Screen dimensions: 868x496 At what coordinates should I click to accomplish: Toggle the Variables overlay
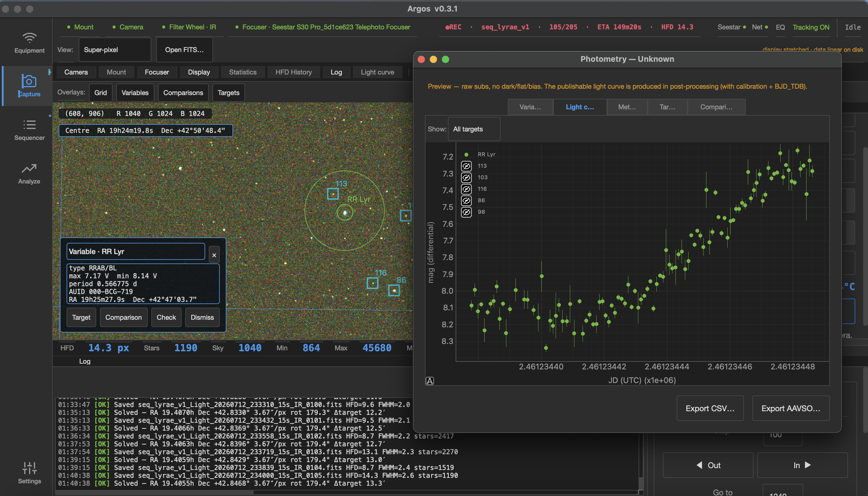click(x=135, y=93)
